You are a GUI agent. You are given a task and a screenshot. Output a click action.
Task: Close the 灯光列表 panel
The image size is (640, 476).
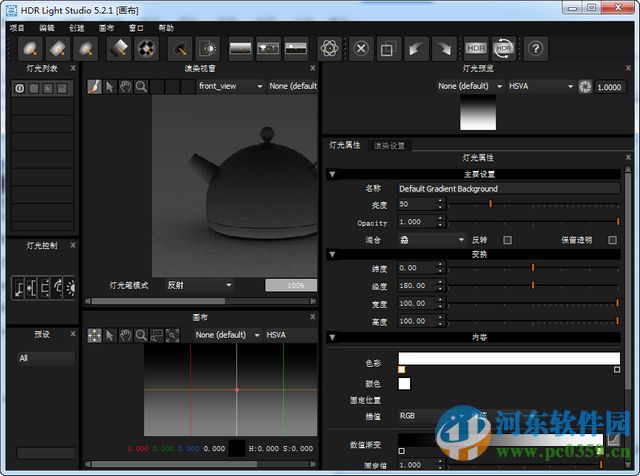pos(73,68)
